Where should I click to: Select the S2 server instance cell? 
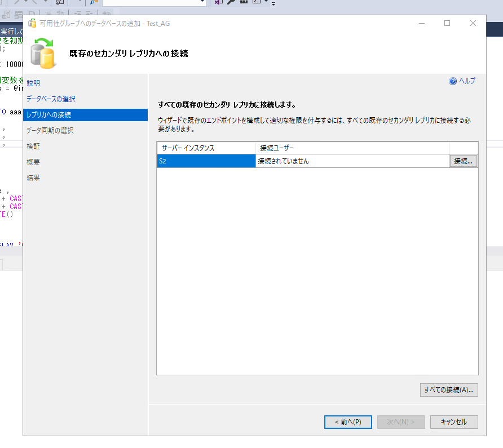click(206, 161)
